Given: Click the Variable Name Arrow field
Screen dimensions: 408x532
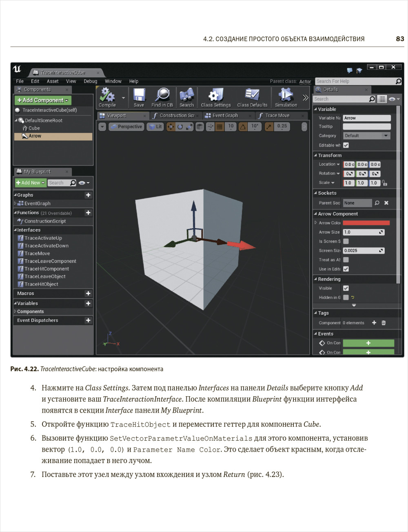Looking at the screenshot, I should coord(367,118).
